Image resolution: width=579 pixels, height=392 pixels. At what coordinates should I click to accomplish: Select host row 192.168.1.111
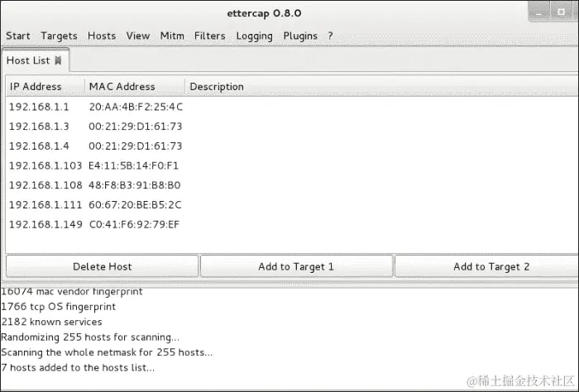point(292,204)
